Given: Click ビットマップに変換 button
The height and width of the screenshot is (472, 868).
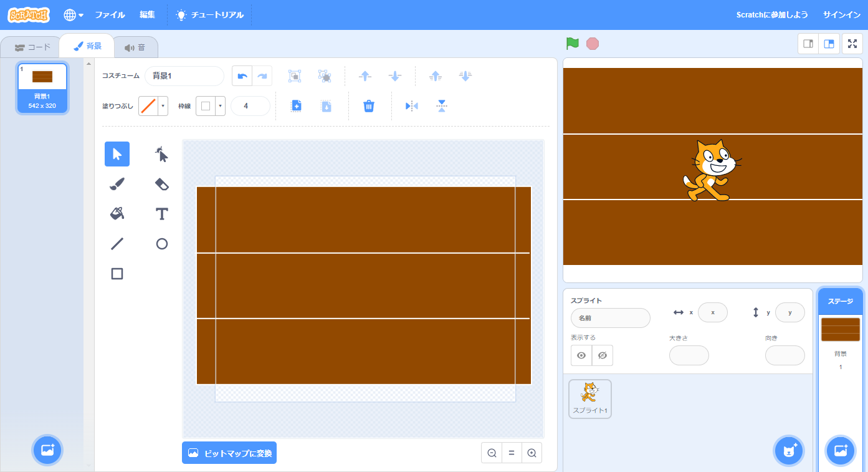Looking at the screenshot, I should (229, 453).
